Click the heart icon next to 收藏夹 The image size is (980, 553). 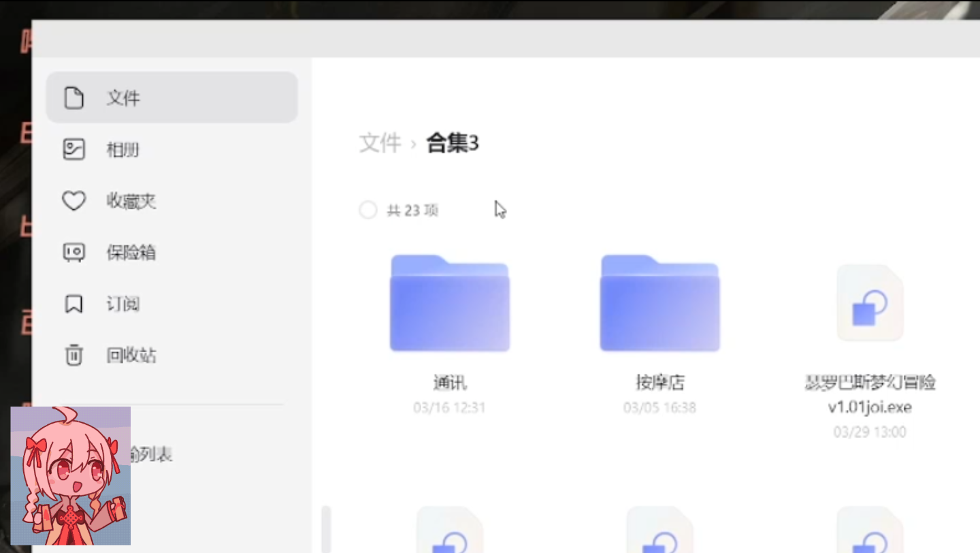[x=73, y=201]
